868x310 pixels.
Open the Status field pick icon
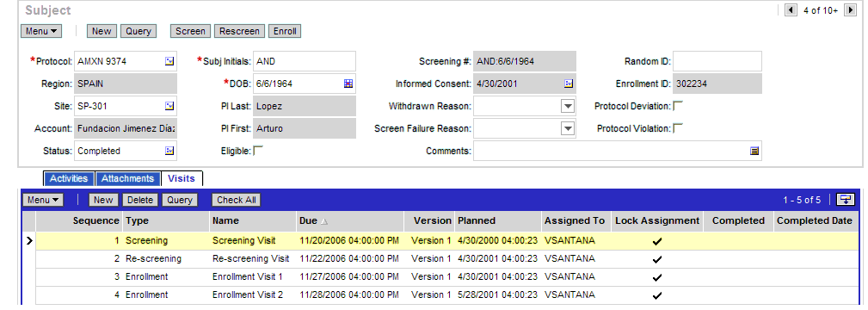click(x=169, y=151)
